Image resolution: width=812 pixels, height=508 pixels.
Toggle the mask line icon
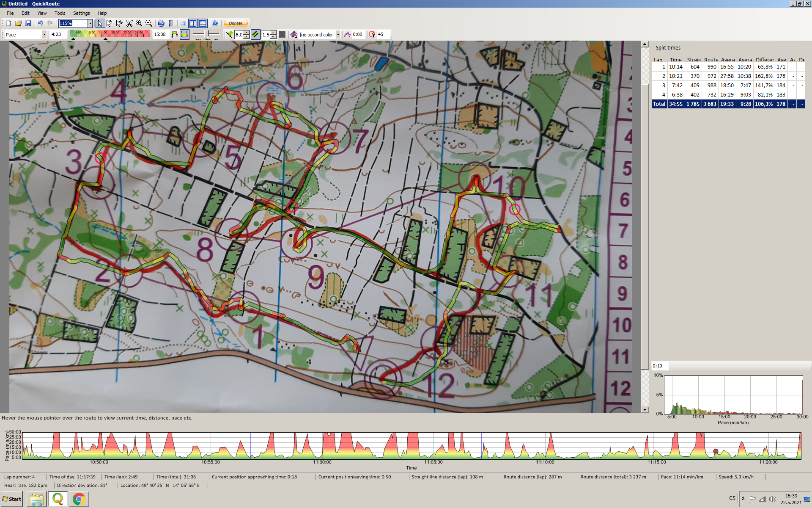tap(255, 35)
